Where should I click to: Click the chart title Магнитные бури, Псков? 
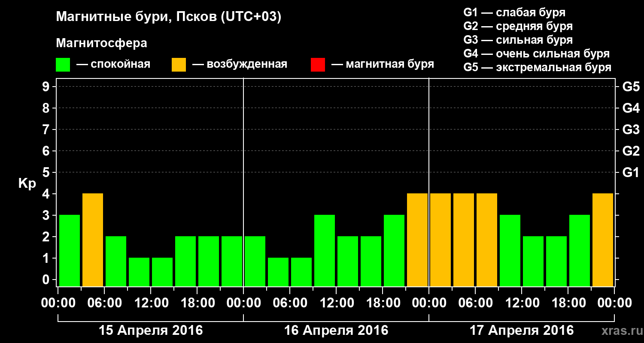[x=169, y=18]
